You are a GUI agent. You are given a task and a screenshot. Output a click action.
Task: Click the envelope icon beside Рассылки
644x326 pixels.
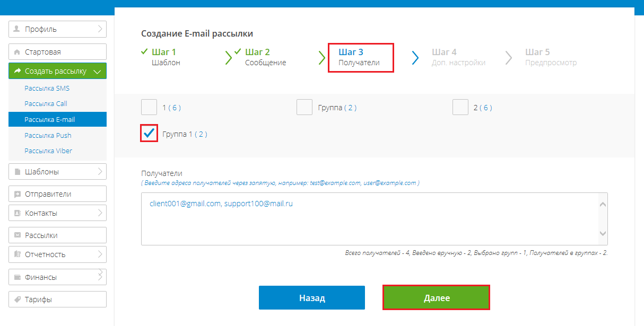17,235
